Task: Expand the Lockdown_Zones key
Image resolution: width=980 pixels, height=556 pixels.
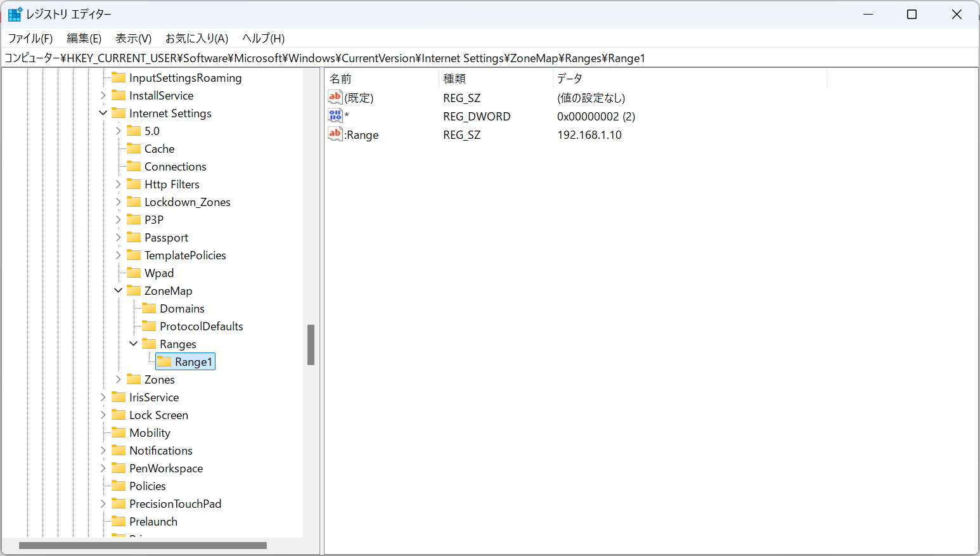Action: 119,202
